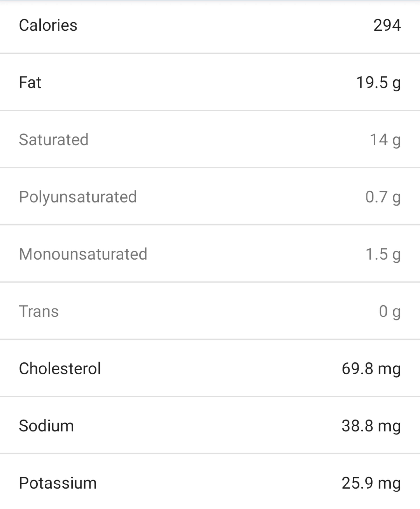Viewport: 420px width, 509px height.
Task: Tap the Trans label
Action: (x=39, y=311)
